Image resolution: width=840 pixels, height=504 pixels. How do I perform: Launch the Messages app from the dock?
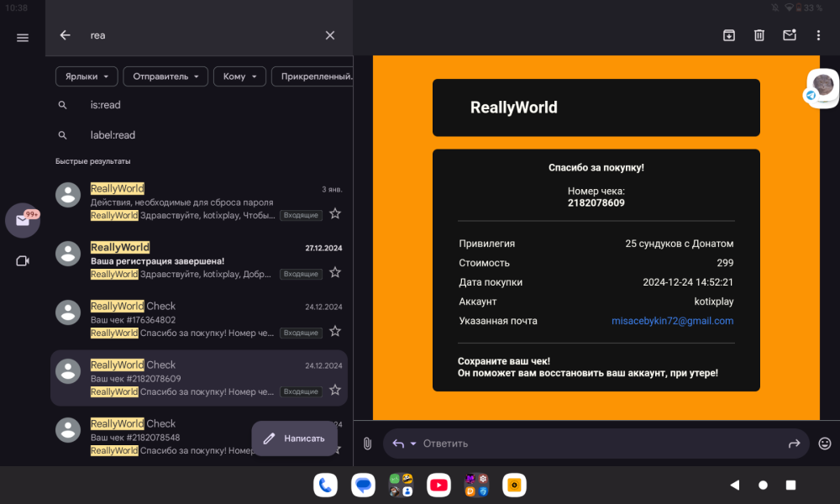[363, 486]
